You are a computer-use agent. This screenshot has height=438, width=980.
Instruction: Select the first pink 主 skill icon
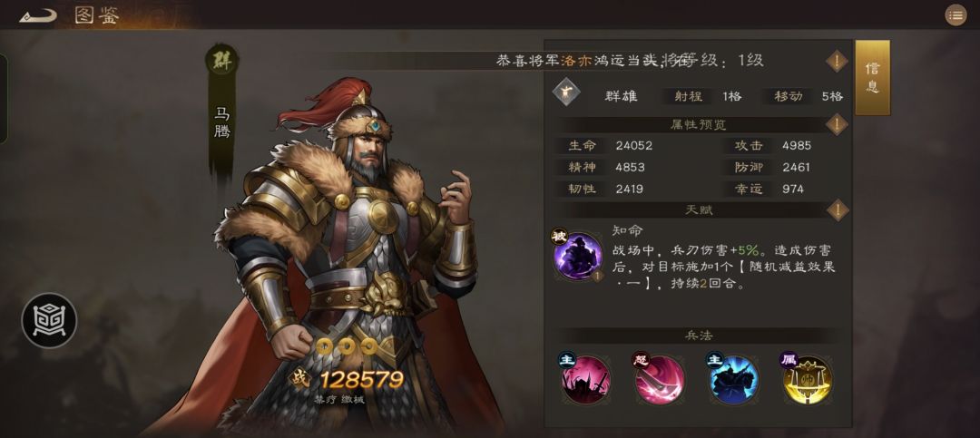click(583, 379)
